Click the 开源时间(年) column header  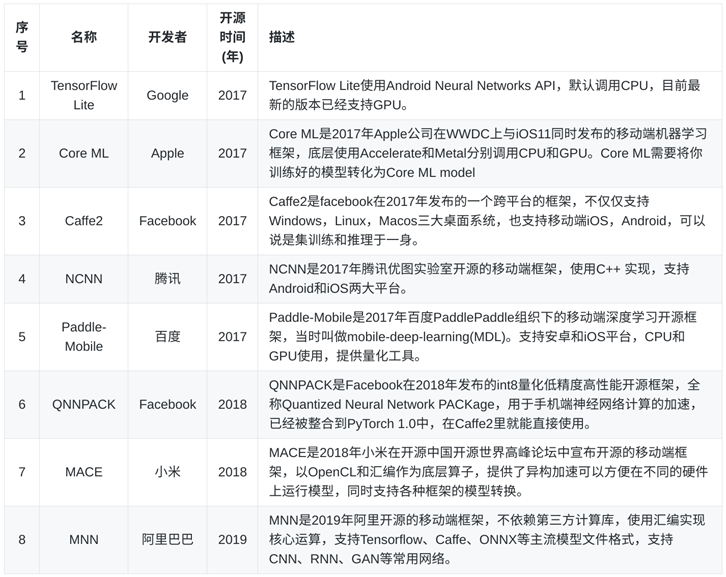[x=232, y=37]
